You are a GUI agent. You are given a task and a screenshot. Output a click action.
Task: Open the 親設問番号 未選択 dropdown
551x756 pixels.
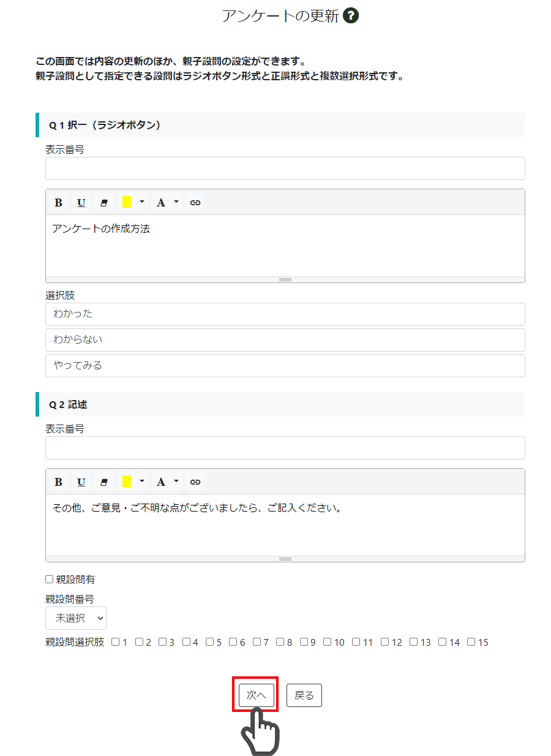pos(76,618)
